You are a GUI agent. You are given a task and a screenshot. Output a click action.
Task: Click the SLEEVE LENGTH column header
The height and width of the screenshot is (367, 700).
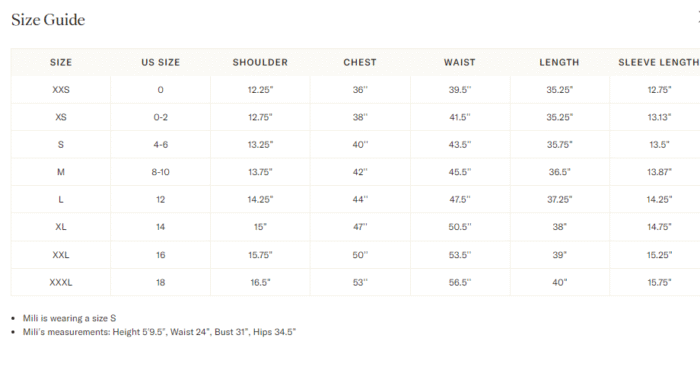pyautogui.click(x=659, y=63)
